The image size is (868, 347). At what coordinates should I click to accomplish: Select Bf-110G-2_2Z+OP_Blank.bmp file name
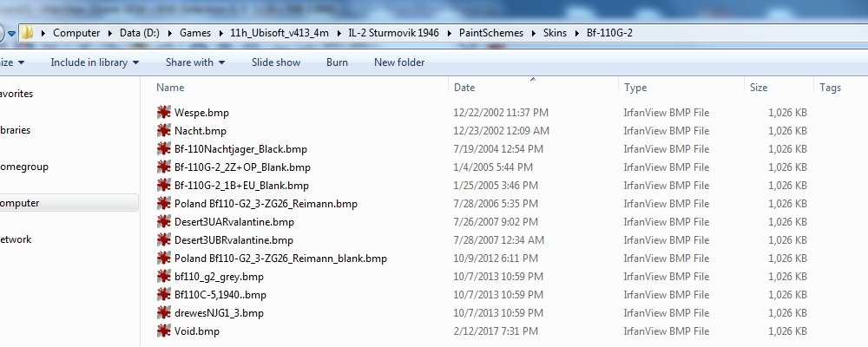[242, 167]
